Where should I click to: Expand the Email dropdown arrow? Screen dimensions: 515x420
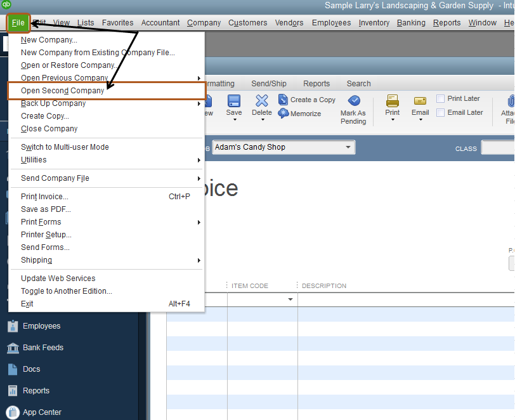(420, 120)
